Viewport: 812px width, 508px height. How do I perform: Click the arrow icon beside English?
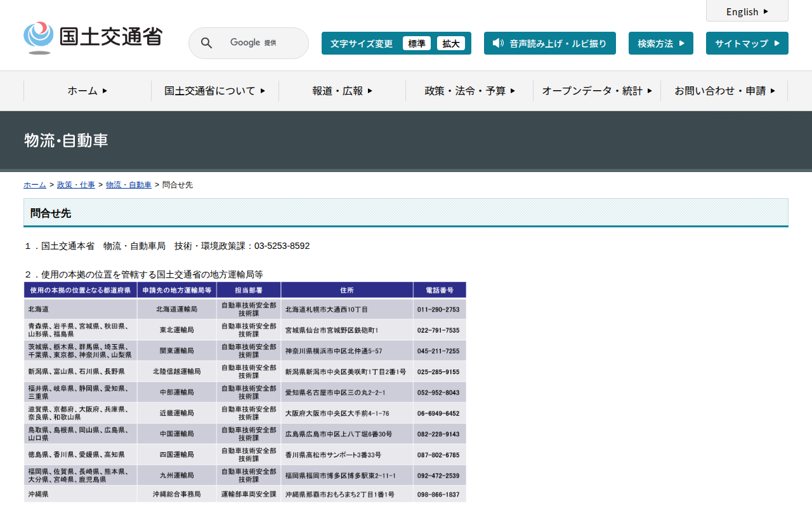766,11
